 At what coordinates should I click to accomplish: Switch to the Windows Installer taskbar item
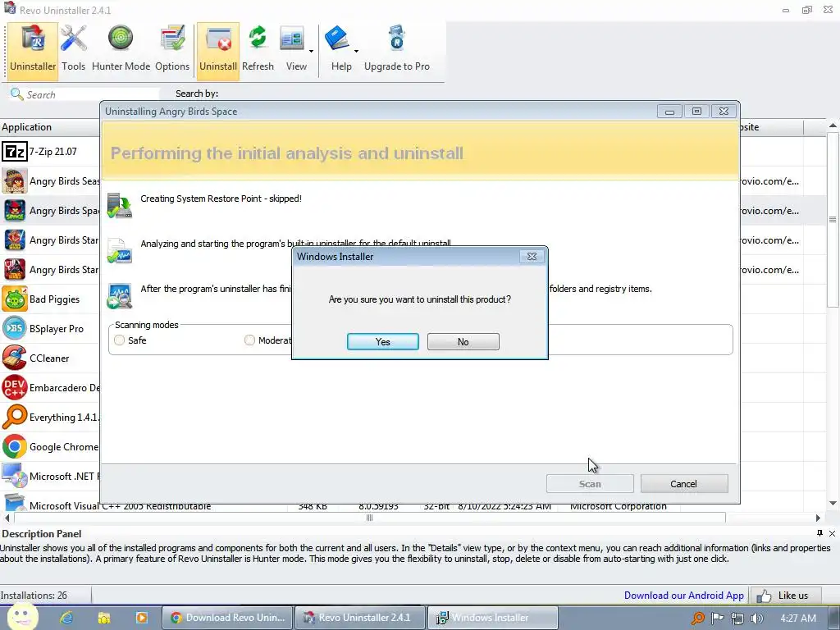pyautogui.click(x=493, y=618)
